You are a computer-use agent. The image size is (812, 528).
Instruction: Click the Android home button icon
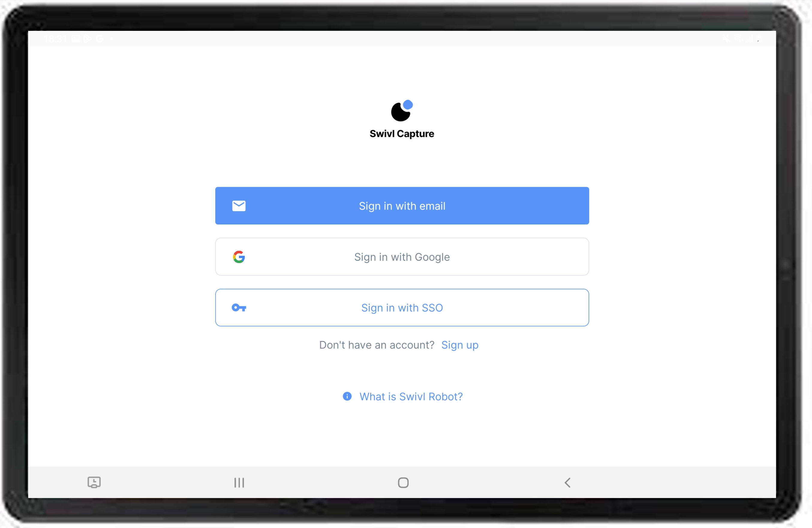click(x=403, y=482)
